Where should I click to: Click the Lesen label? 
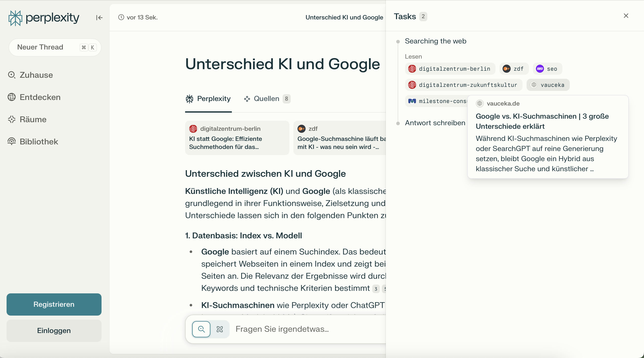tap(413, 57)
